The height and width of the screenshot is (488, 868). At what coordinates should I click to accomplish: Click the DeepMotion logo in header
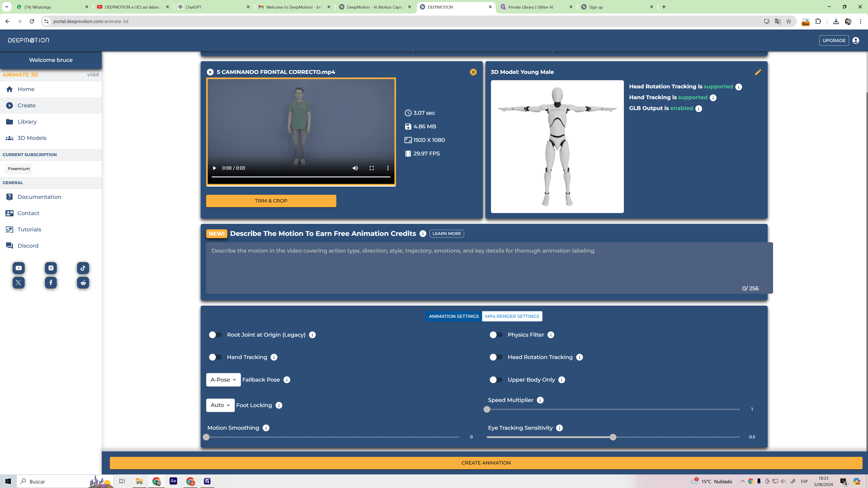click(28, 40)
